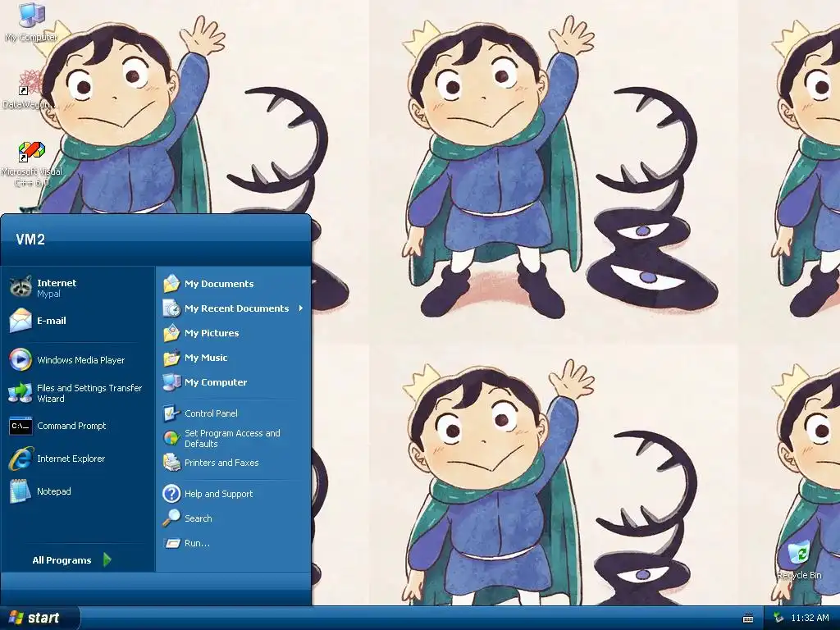
Task: Click My Recent Documents icon
Action: pyautogui.click(x=171, y=308)
